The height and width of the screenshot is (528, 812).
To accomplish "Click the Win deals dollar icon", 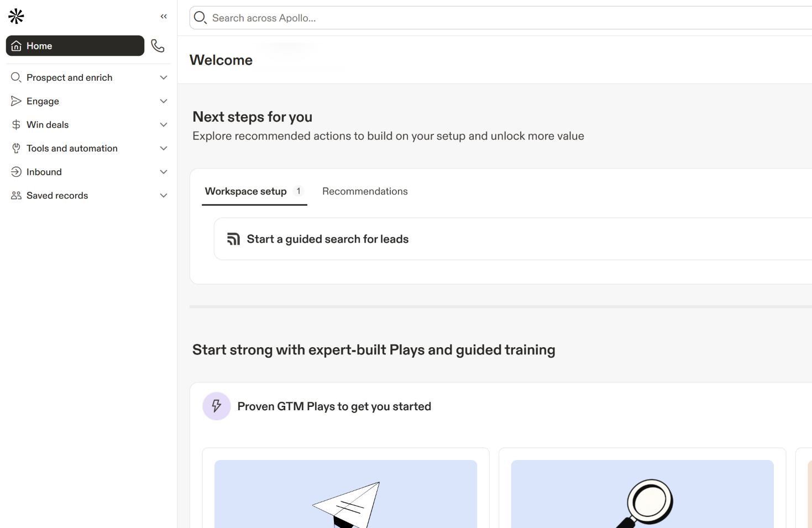I will click(x=16, y=125).
